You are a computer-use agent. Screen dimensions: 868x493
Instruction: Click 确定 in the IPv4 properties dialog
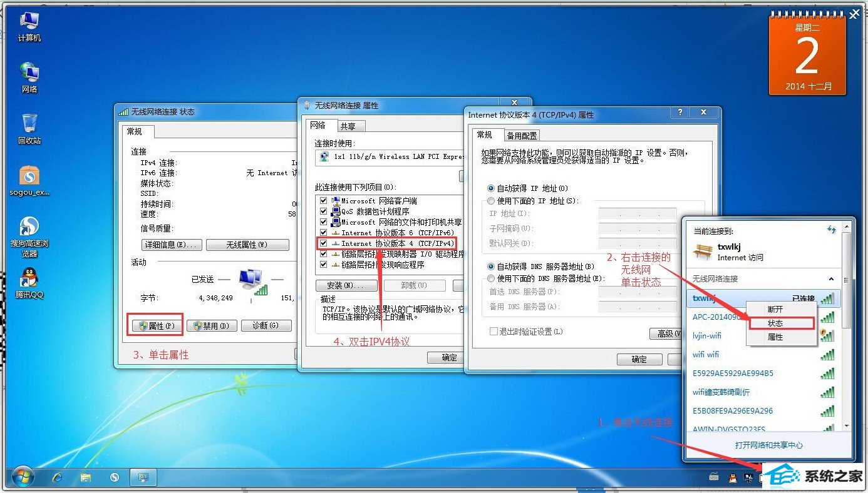coord(639,359)
